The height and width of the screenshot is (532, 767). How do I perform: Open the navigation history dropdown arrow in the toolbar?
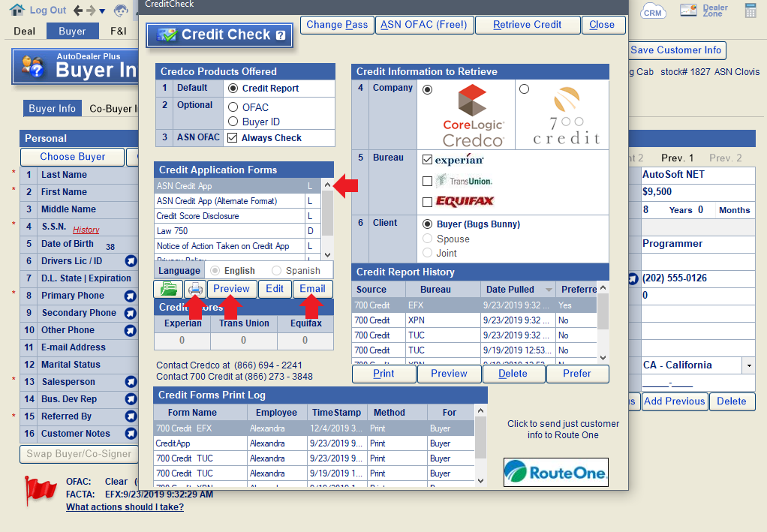tap(102, 11)
